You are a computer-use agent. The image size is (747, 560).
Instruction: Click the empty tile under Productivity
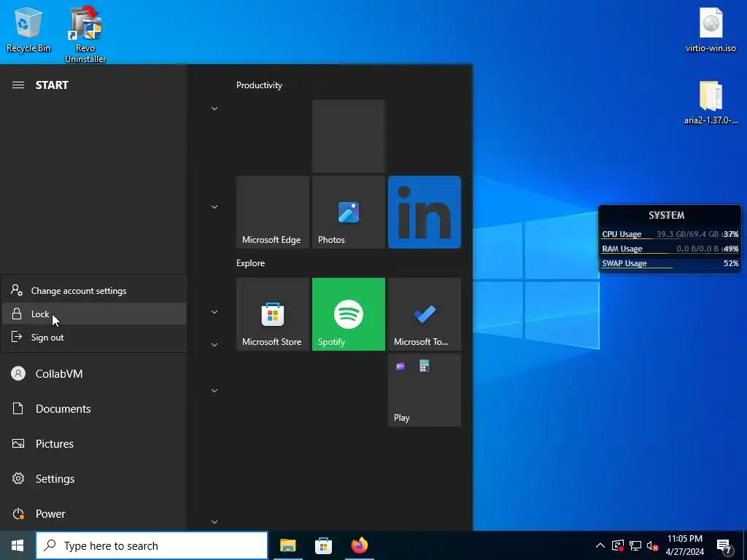pyautogui.click(x=348, y=136)
